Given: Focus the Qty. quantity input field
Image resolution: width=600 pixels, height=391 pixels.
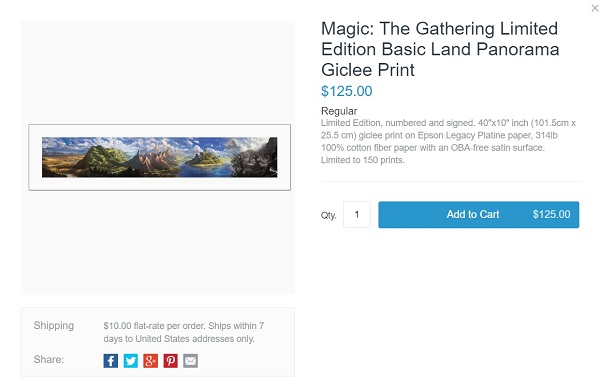Looking at the screenshot, I should pos(357,214).
